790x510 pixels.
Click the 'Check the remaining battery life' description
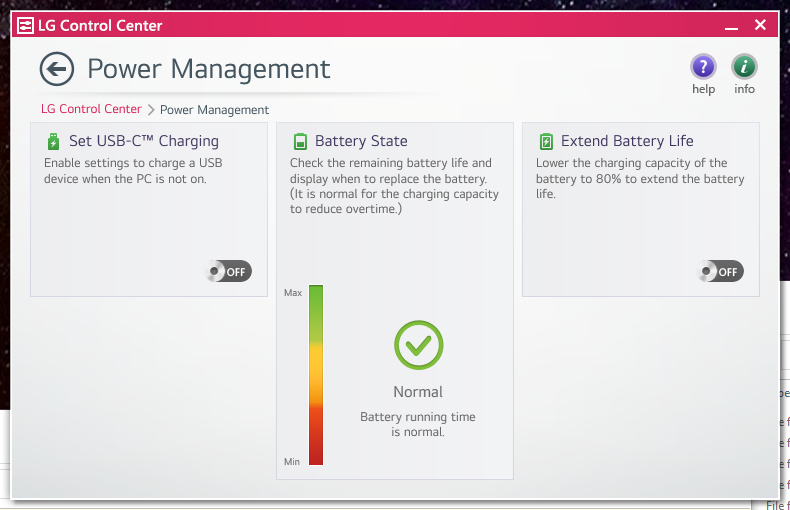pyautogui.click(x=394, y=186)
